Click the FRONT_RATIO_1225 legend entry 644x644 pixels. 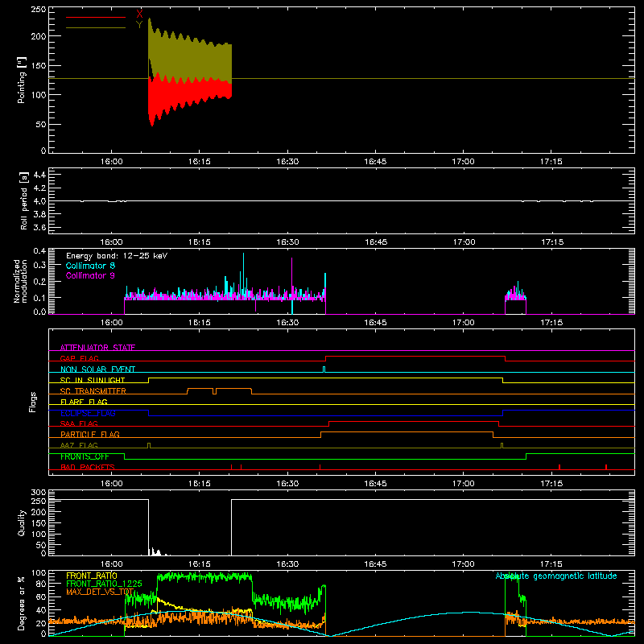pos(104,584)
